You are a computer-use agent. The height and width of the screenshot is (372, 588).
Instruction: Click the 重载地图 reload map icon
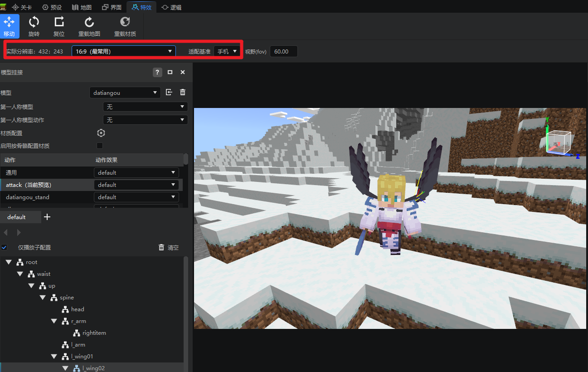(89, 22)
